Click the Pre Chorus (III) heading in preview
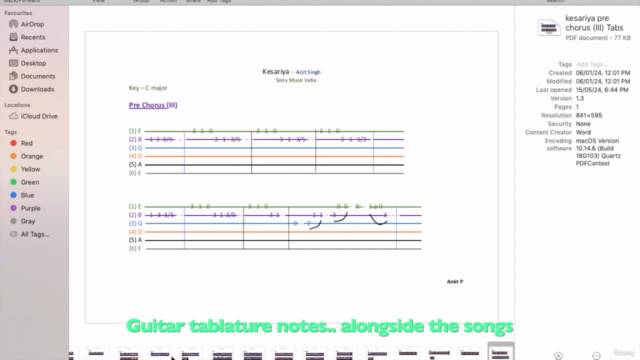Image resolution: width=640 pixels, height=360 pixels. pos(153,105)
